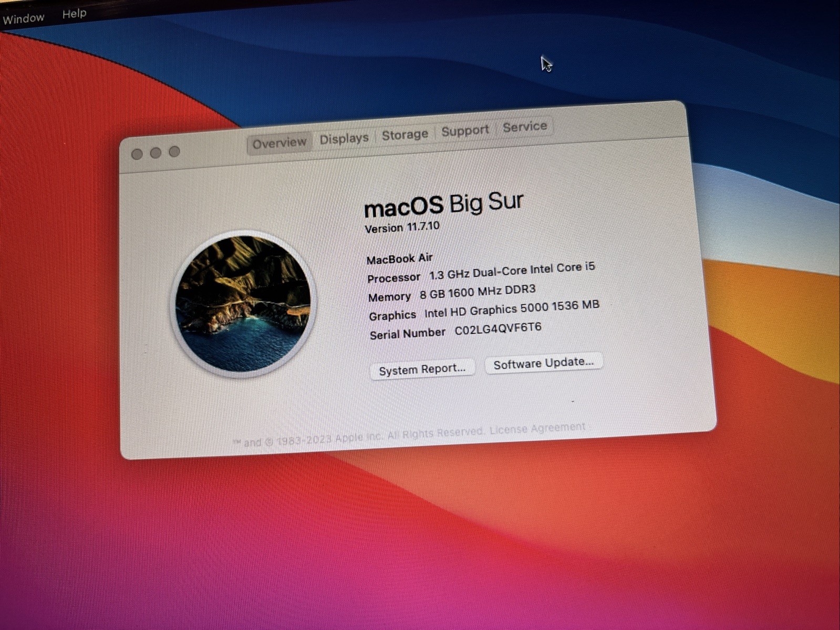The width and height of the screenshot is (840, 630).
Task: Click the Memory label
Action: coord(389,297)
